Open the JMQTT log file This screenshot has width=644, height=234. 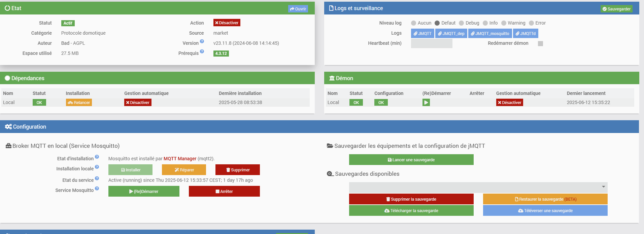422,33
